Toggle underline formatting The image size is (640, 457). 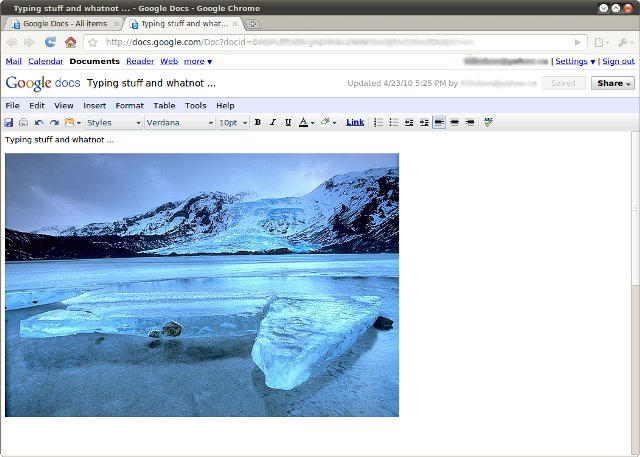click(x=288, y=122)
